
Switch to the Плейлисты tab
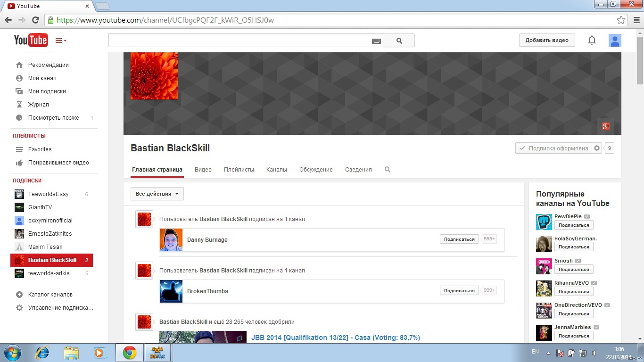tap(239, 170)
